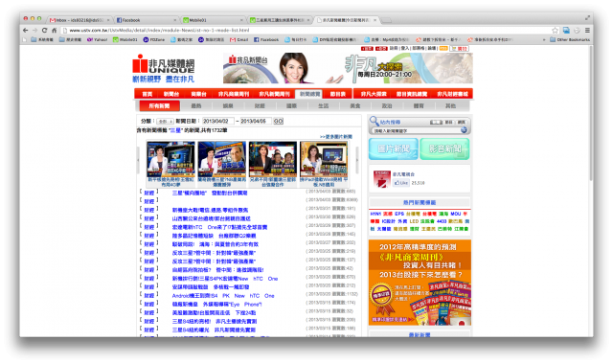Slide photo news carousel to the left
Image resolution: width=613 pixels, height=364 pixels.
pos(138,160)
